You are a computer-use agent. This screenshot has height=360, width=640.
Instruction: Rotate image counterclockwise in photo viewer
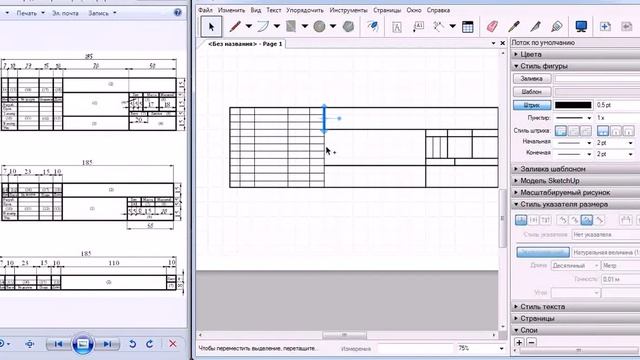(132, 344)
